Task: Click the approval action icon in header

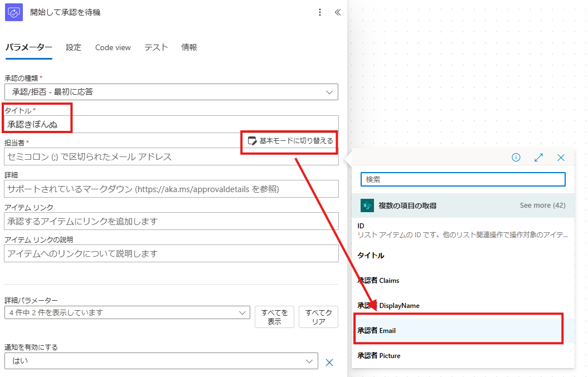Action: (14, 12)
